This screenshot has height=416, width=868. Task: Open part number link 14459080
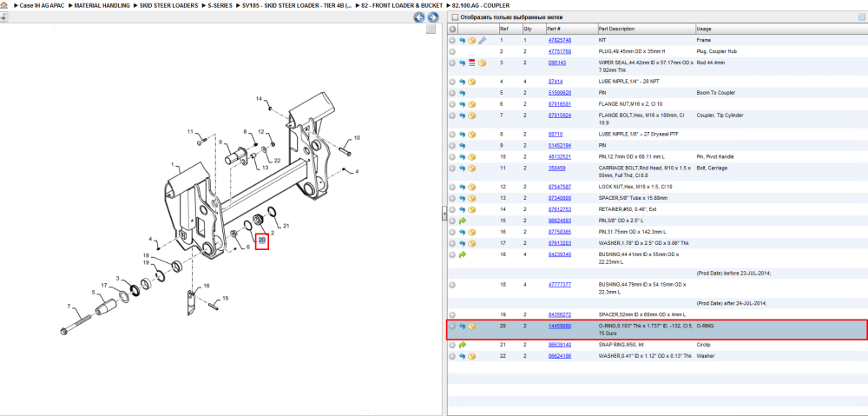[559, 327]
